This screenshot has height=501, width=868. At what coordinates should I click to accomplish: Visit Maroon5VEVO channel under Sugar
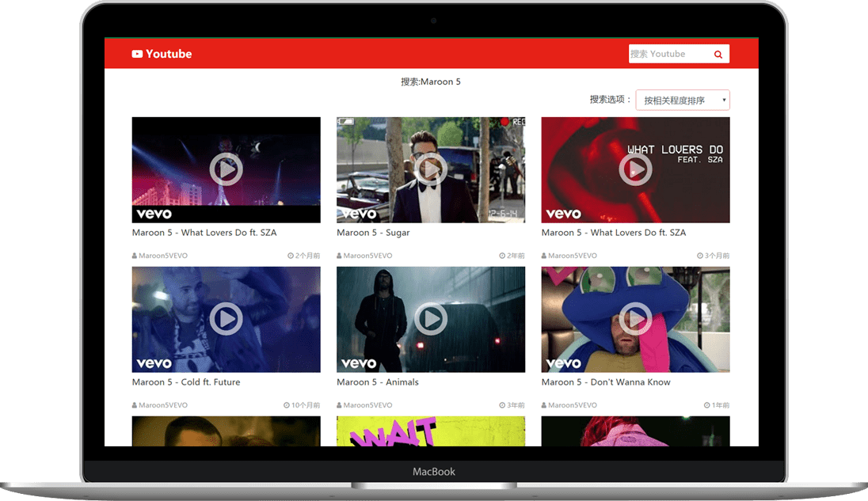(x=367, y=256)
